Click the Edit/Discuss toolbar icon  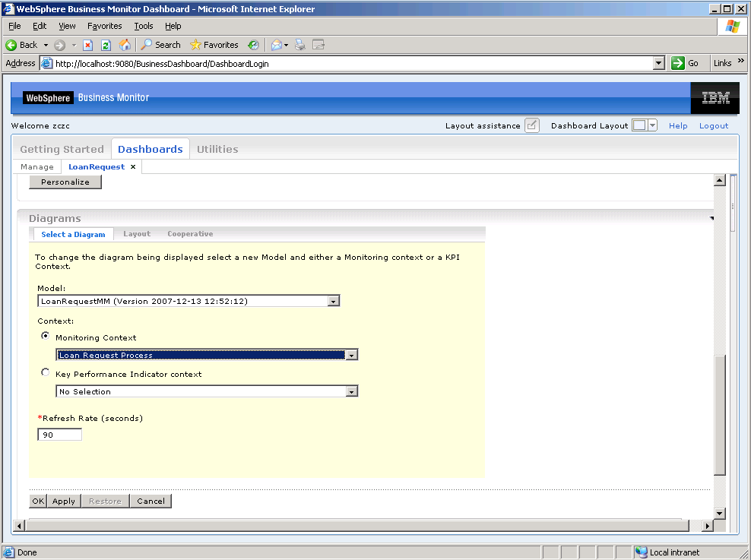point(318,45)
